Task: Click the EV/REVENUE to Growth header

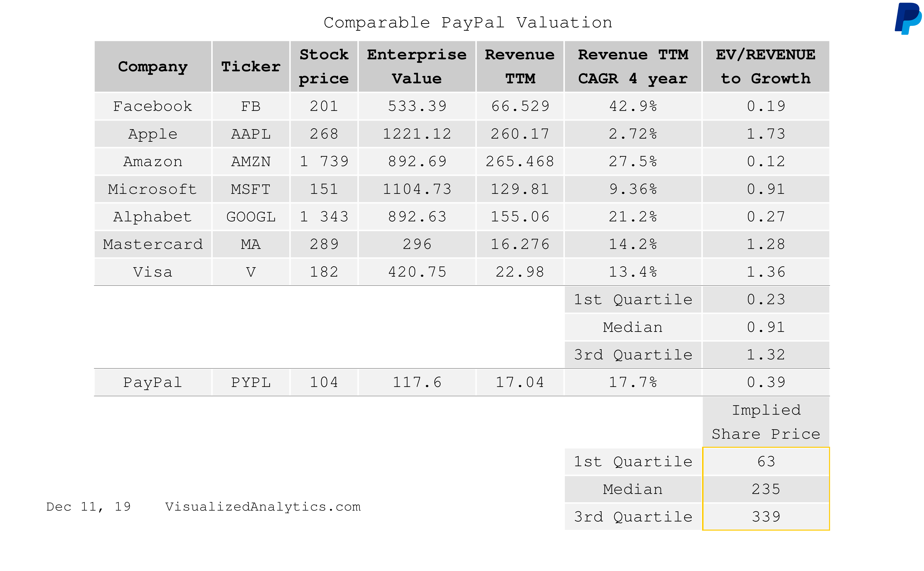Action: [765, 67]
